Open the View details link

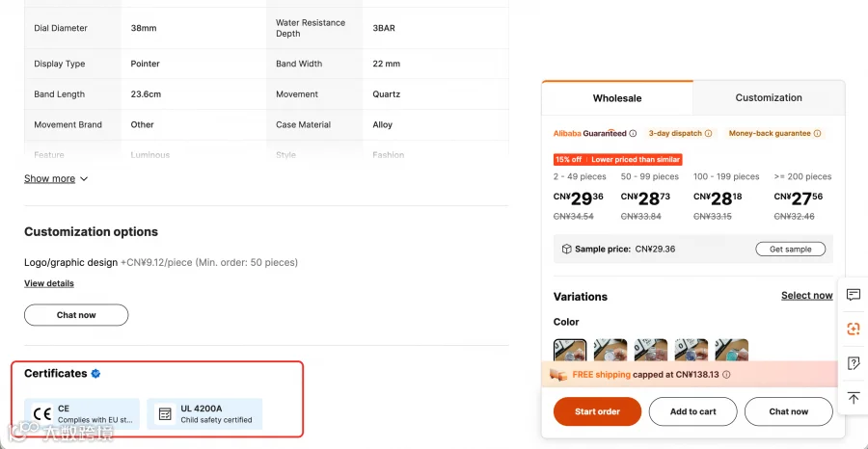49,283
